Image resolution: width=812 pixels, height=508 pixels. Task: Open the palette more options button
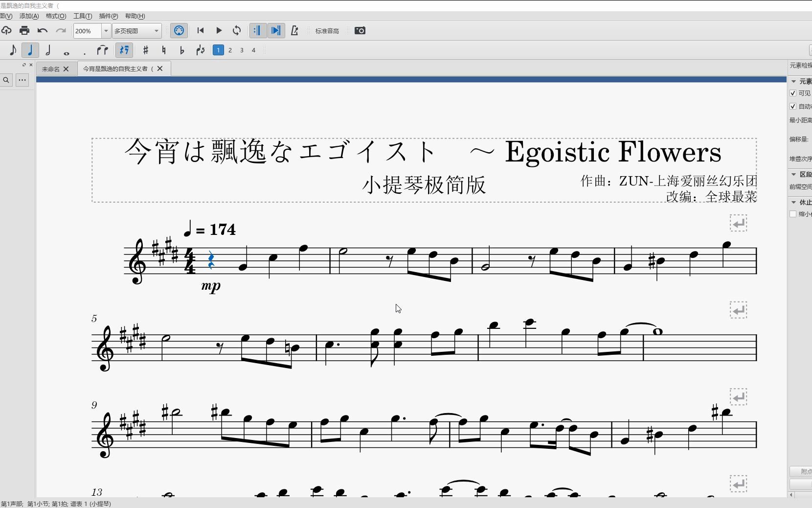click(23, 80)
